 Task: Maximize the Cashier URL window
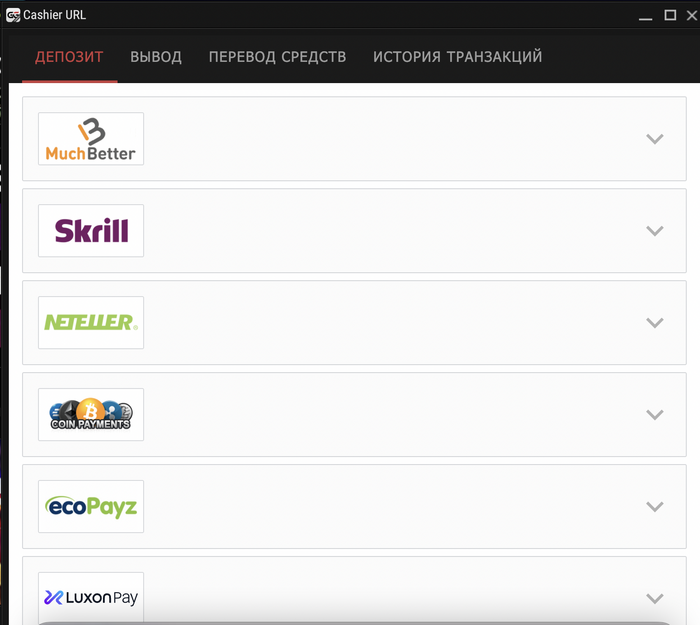point(670,15)
